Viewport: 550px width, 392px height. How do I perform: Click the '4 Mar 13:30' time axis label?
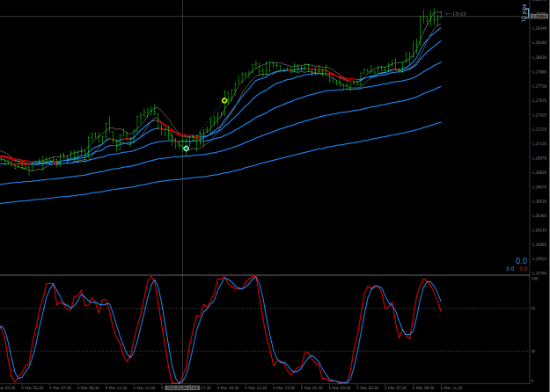(145, 388)
